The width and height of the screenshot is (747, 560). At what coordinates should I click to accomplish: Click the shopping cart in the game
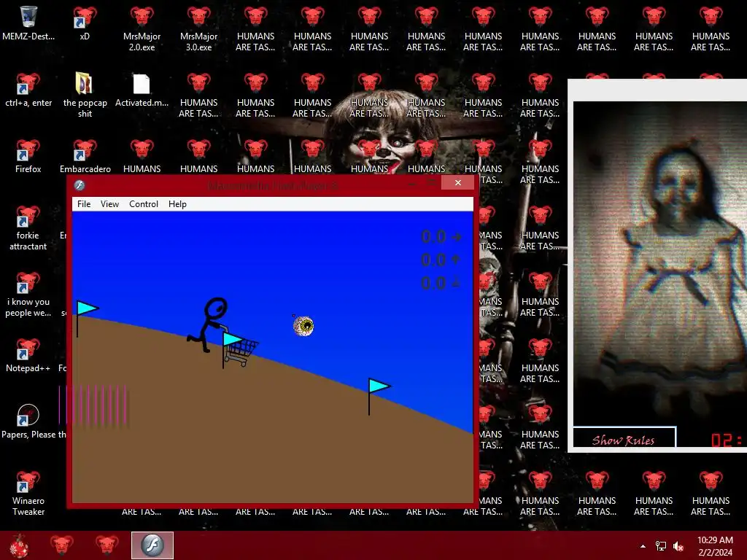pos(242,352)
